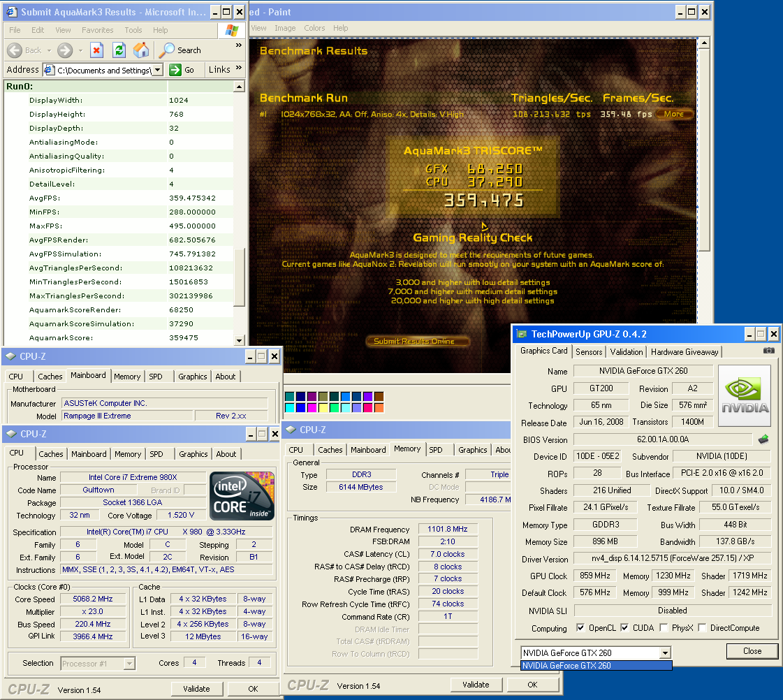Open the Back button history arrow
The width and height of the screenshot is (783, 700).
click(49, 50)
